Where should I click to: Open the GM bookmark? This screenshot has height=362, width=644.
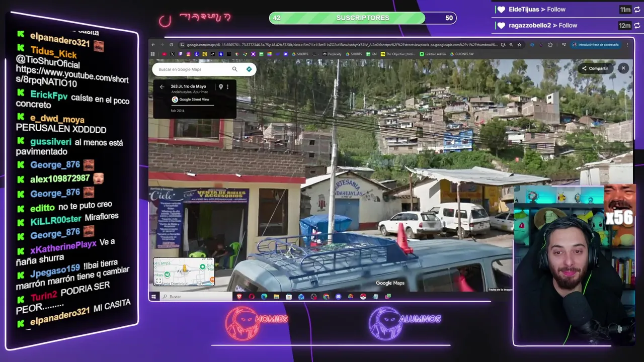[372, 54]
